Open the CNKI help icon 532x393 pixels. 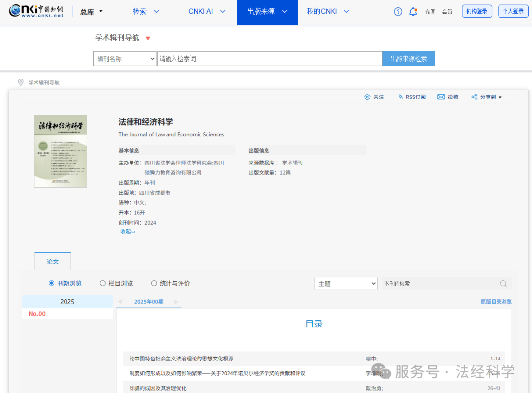[x=398, y=11]
